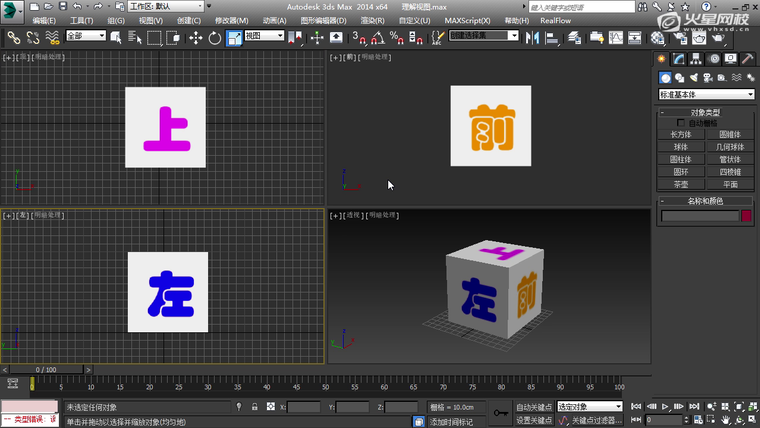Click the Shapes category icon
The image size is (760, 428).
click(679, 77)
